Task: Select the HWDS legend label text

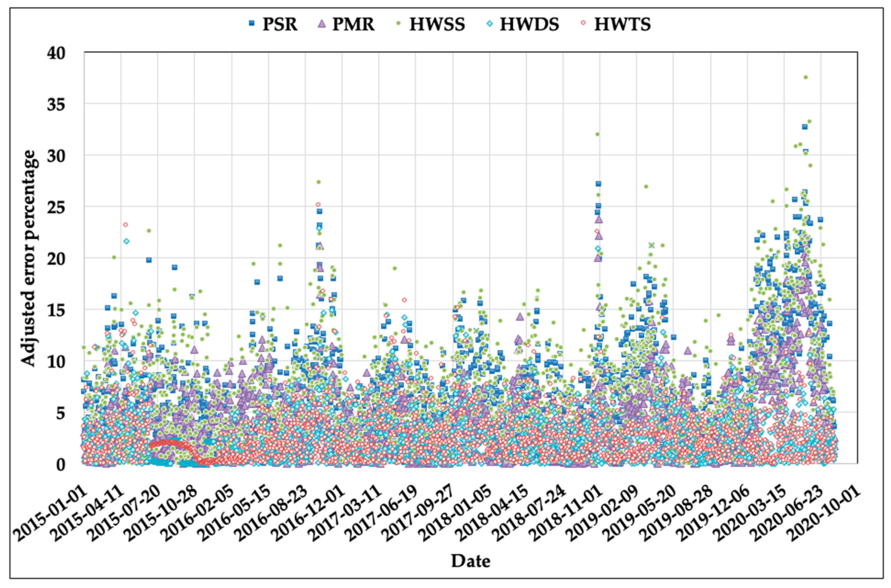Action: click(x=530, y=24)
